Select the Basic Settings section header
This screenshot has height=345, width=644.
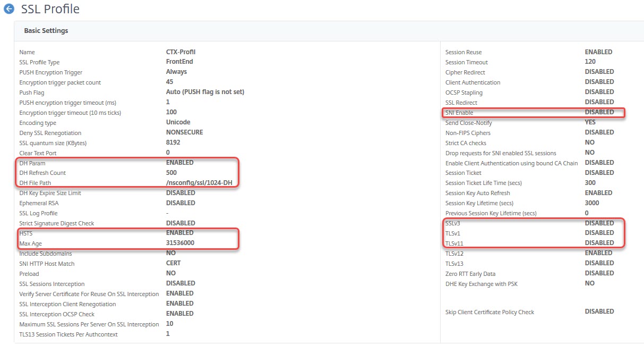[x=46, y=31]
